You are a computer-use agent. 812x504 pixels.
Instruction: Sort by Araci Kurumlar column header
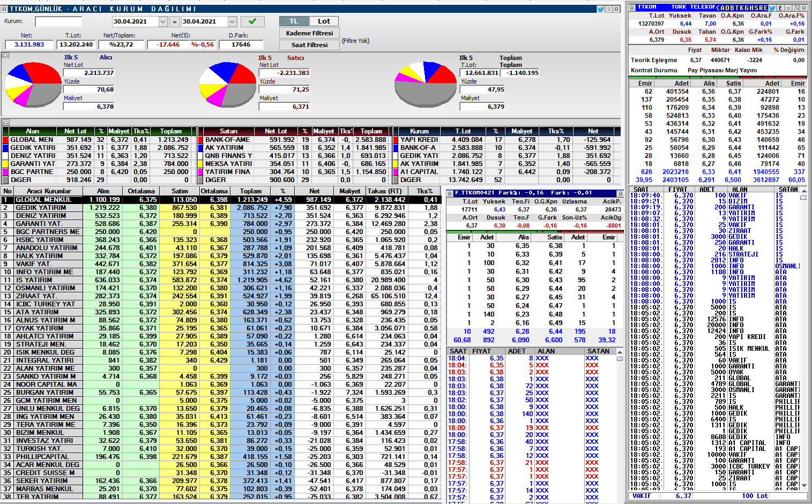coord(49,191)
